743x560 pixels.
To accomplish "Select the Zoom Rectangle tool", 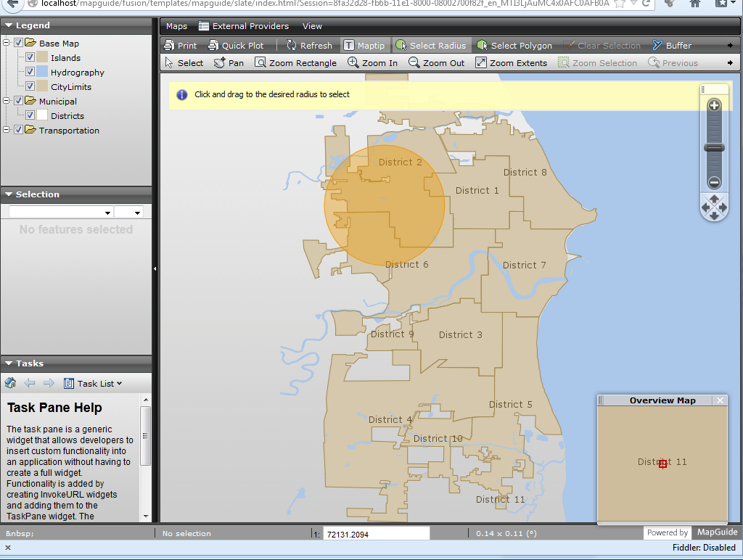I will click(x=295, y=62).
